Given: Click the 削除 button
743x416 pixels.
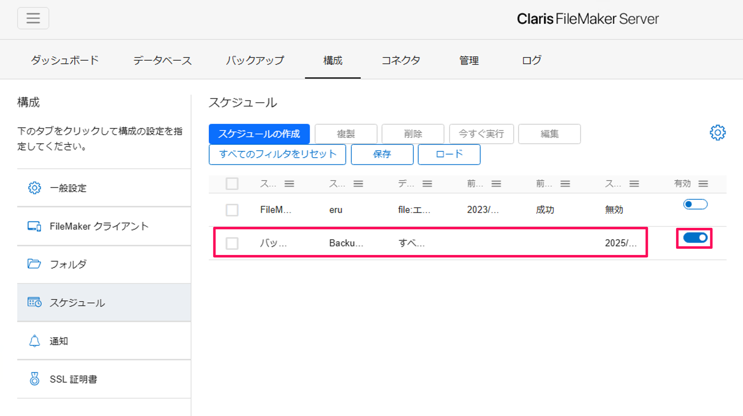Looking at the screenshot, I should 413,134.
